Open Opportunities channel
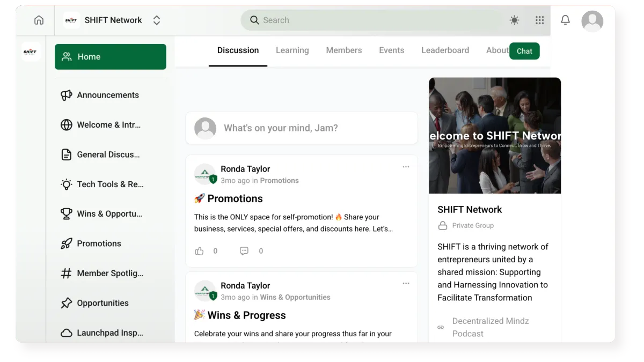This screenshot has width=644, height=362. [x=103, y=303]
